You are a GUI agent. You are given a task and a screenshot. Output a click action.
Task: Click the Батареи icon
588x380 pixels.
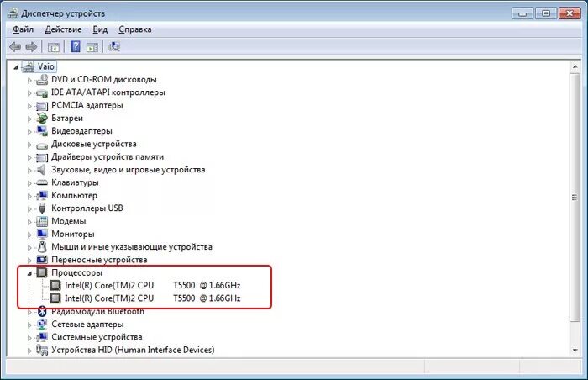[42, 119]
